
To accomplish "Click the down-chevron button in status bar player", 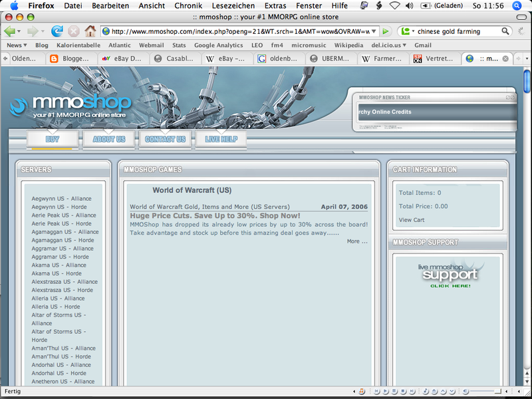I will [452, 392].
